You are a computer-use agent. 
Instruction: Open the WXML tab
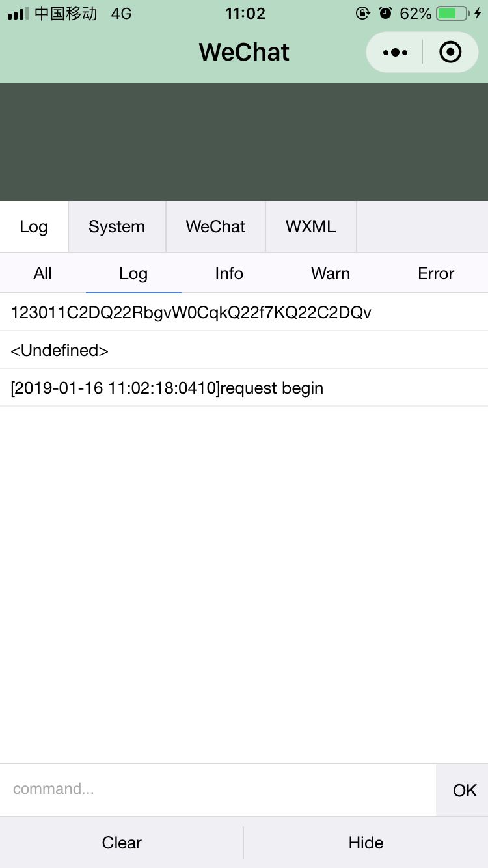click(311, 226)
